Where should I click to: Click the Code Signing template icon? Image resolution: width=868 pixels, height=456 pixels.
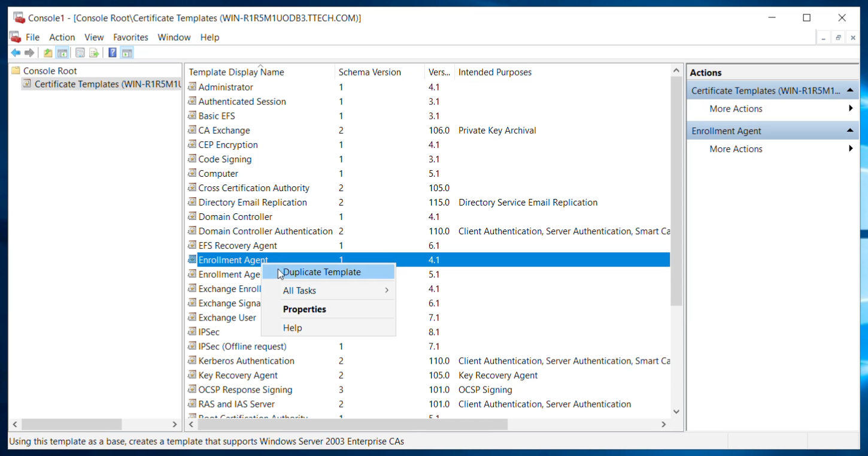192,158
